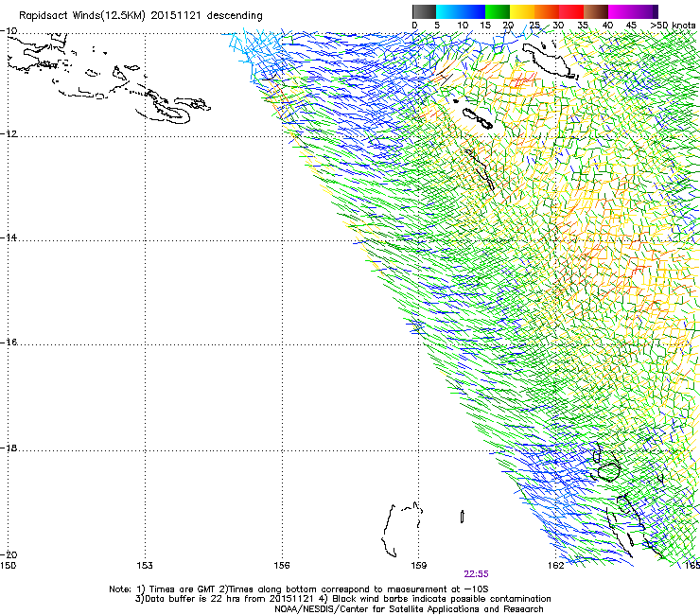Click the '-20' latitude axis label
The image size is (700, 615).
point(9,554)
